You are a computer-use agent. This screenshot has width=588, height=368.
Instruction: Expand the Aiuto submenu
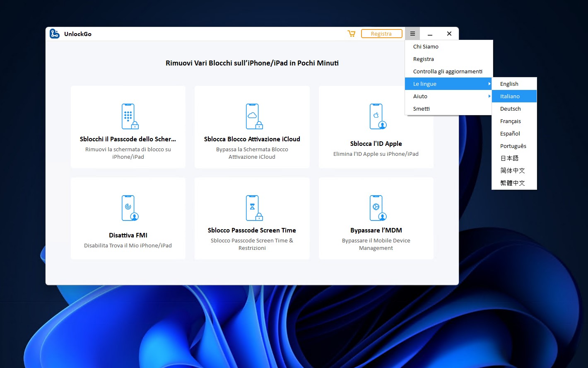coord(449,96)
